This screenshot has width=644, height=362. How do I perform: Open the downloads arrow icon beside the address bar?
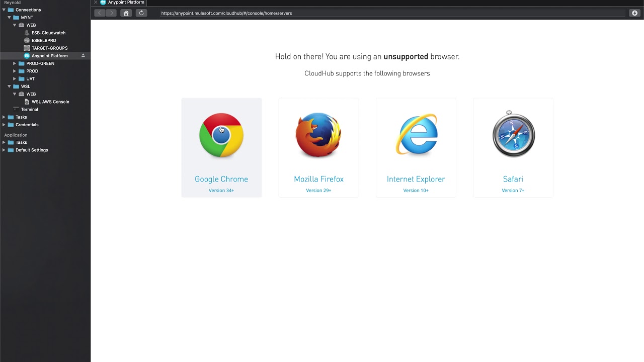pos(634,13)
